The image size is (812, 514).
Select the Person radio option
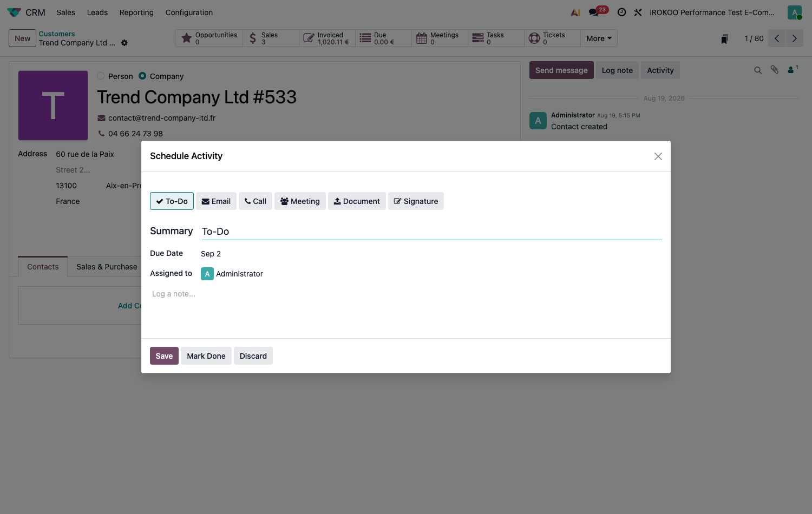coord(101,76)
